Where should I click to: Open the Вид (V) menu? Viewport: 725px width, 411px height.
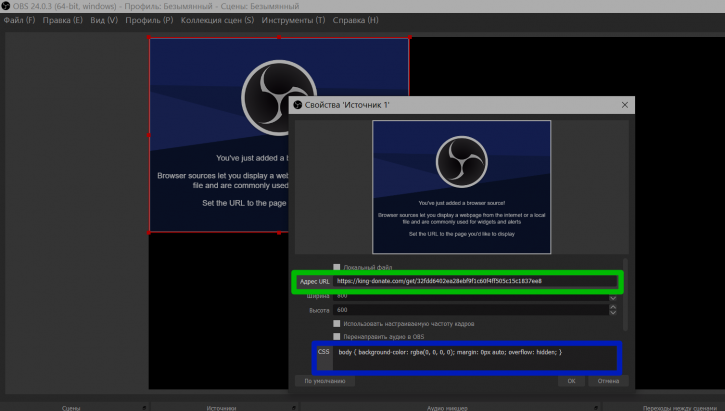[104, 20]
